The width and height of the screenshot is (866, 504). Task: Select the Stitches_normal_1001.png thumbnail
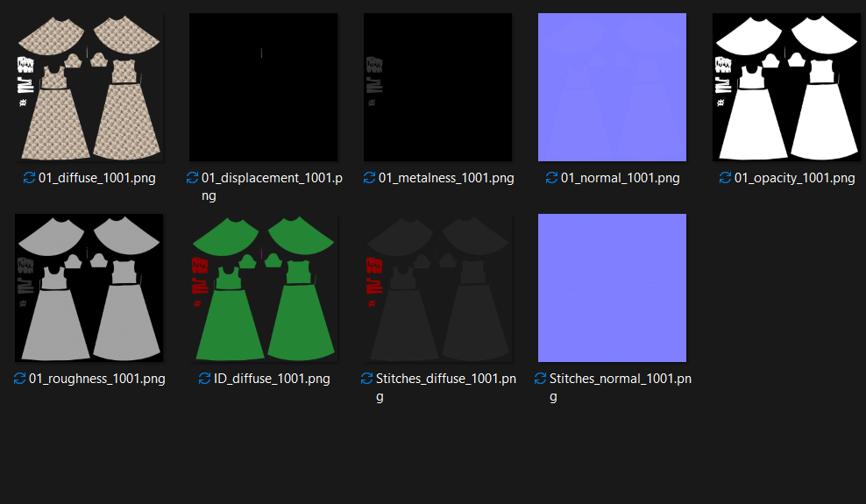coord(612,287)
